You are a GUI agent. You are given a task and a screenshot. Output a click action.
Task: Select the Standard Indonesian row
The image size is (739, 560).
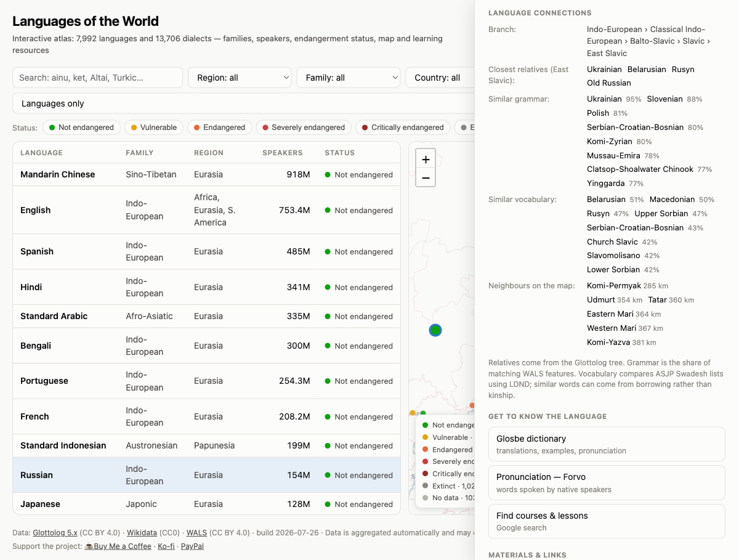[x=207, y=445]
